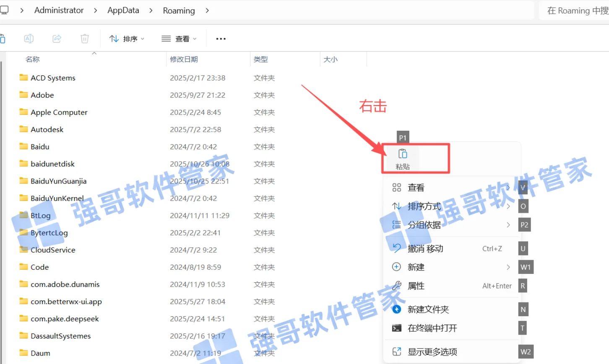Open the three-dot more options toolbar button
Screen dimensions: 609x364
[x=221, y=39]
